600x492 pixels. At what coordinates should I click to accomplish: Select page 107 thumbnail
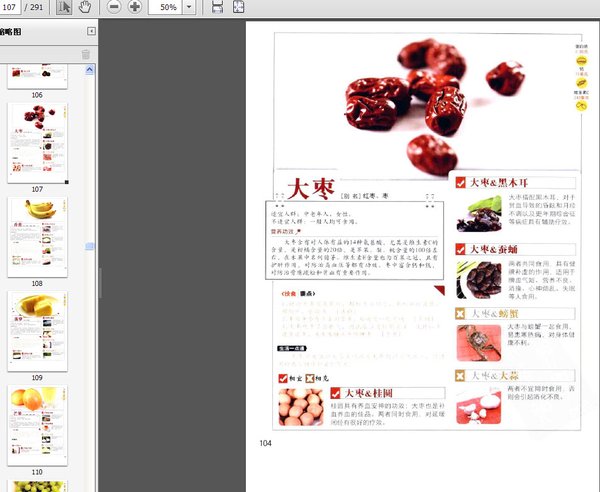(37, 143)
